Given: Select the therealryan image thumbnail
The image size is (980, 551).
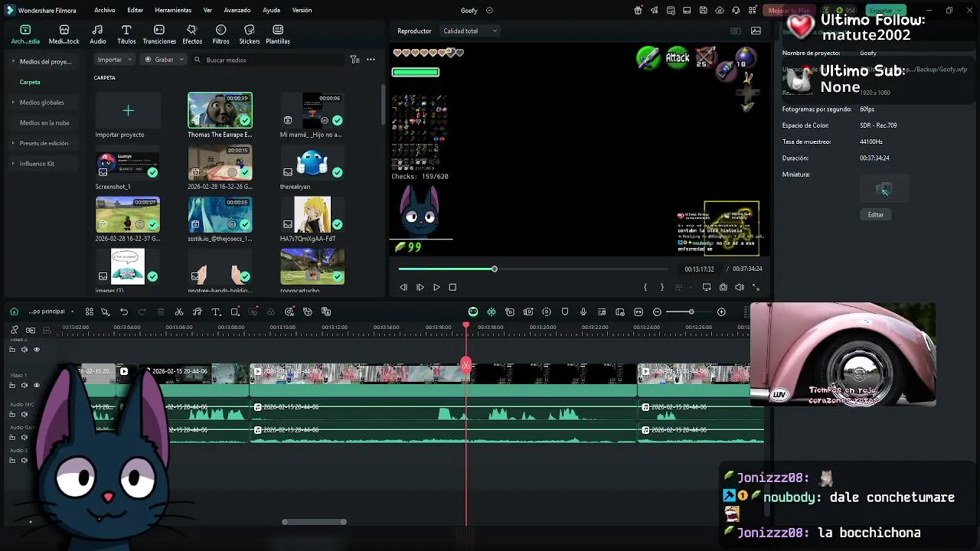Looking at the screenshot, I should [x=312, y=163].
